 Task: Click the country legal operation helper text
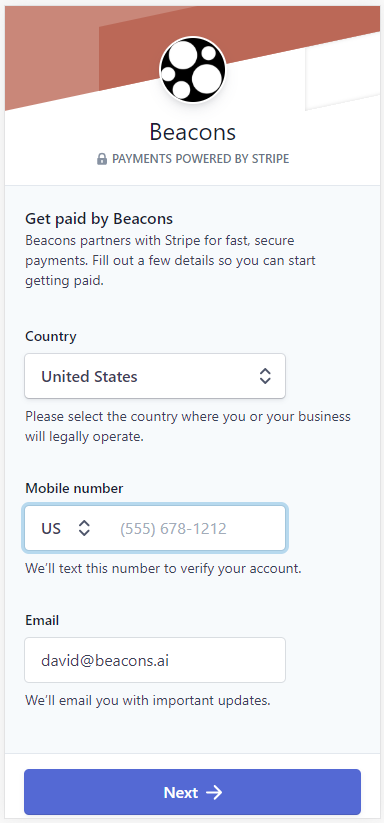coord(188,427)
